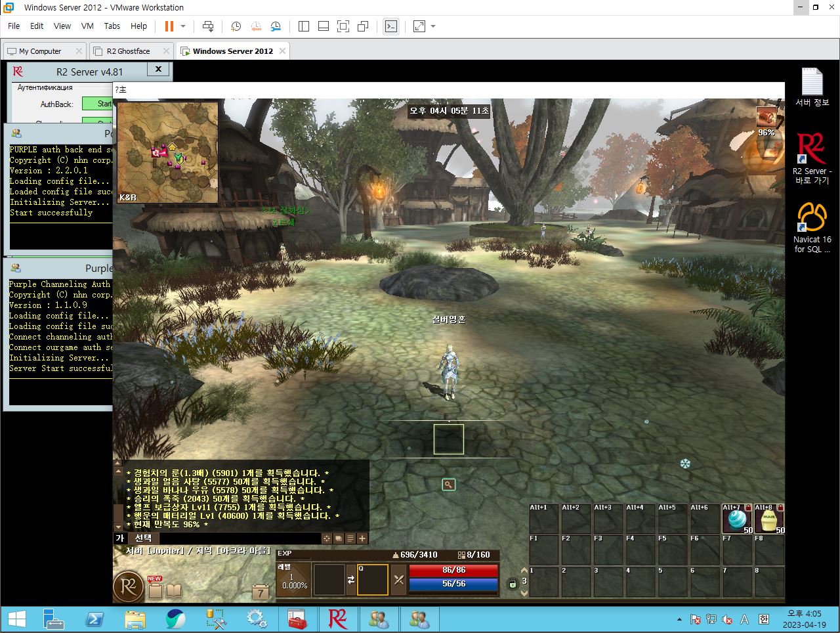Open the book icon beside R2 button

tap(174, 591)
